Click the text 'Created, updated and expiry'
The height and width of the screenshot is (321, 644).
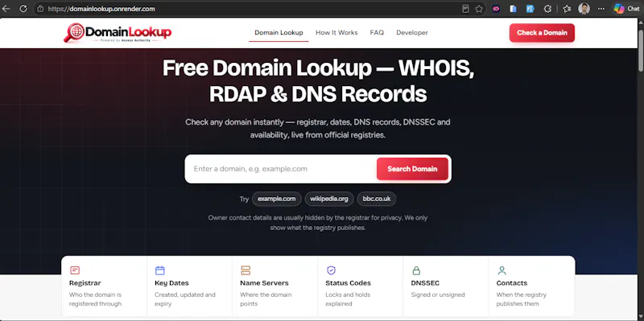pyautogui.click(x=185, y=299)
